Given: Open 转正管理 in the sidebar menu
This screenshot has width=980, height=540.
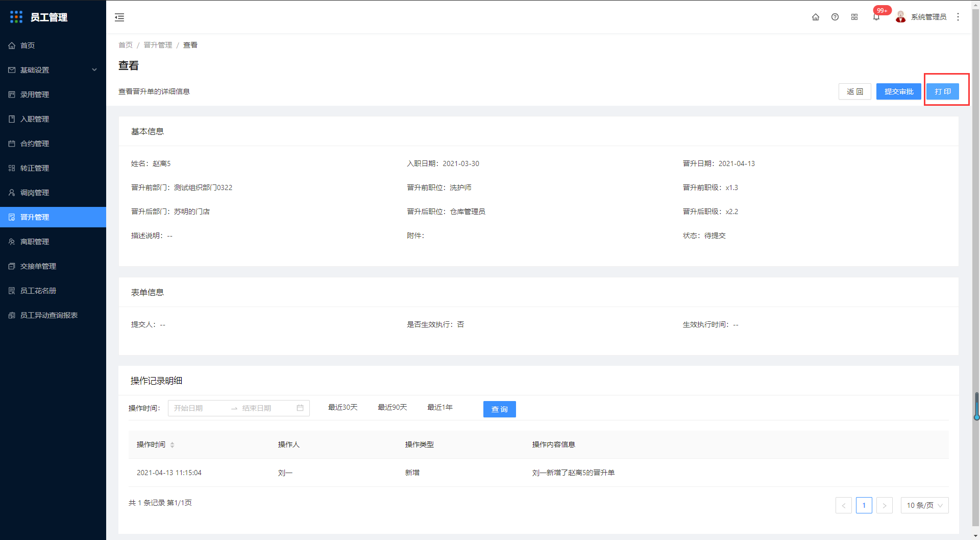Looking at the screenshot, I should coord(53,168).
